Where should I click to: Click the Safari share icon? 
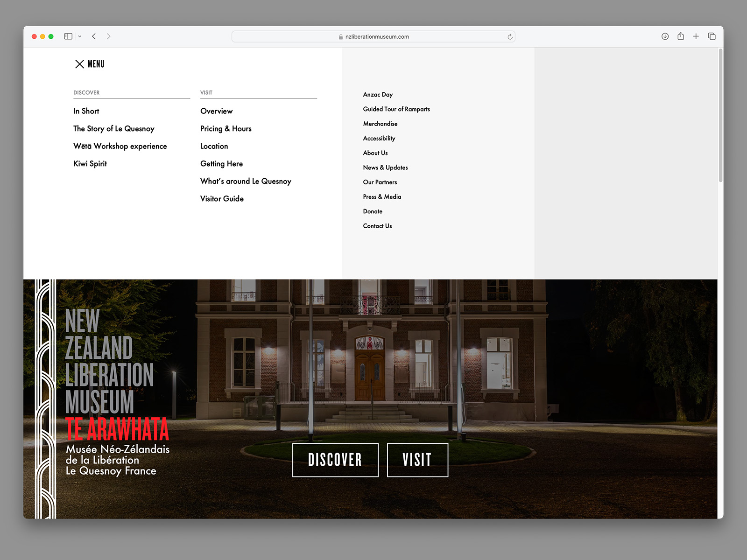point(681,36)
